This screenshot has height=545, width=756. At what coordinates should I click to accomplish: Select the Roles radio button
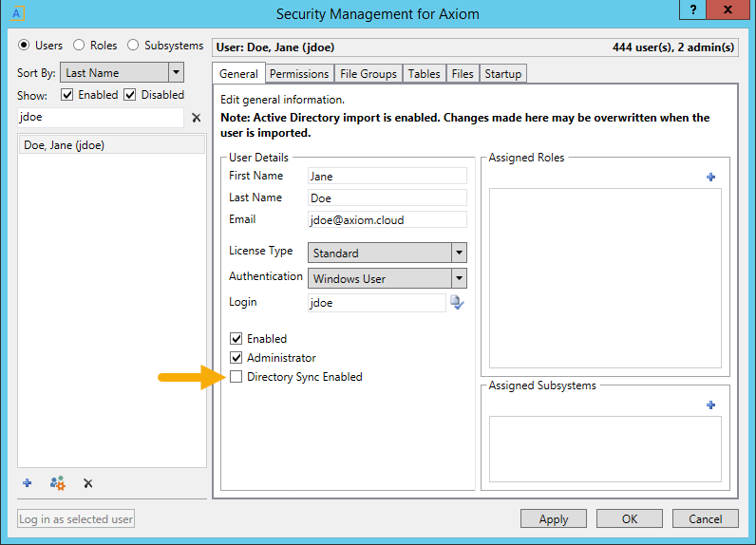(79, 46)
